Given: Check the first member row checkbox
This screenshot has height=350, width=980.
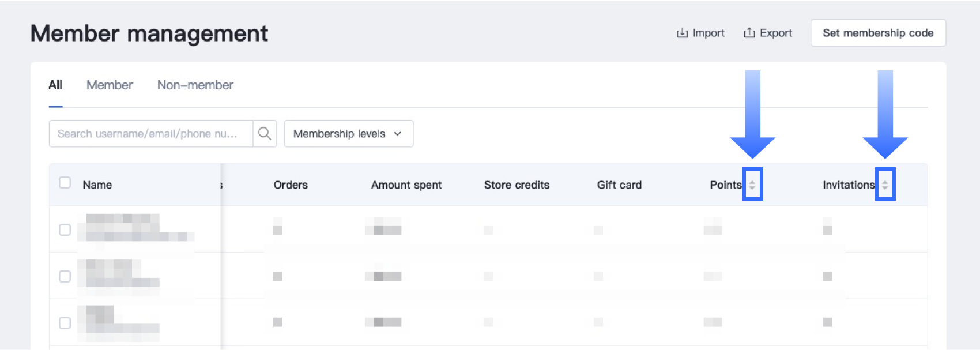Looking at the screenshot, I should pos(65,230).
